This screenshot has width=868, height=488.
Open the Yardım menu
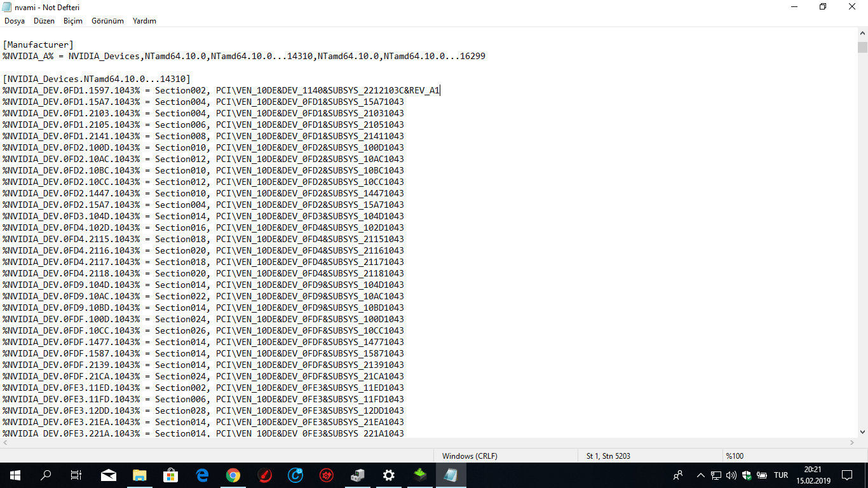[144, 21]
